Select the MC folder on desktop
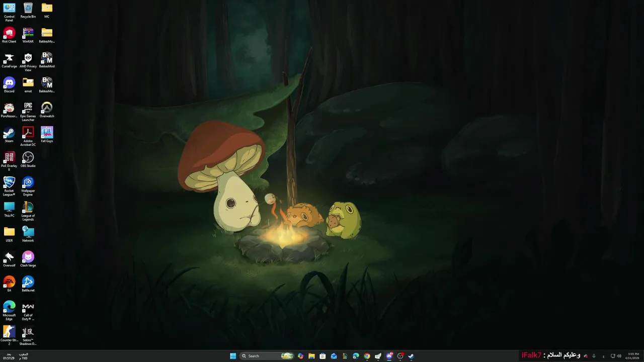Viewport: 644px width, 362px height. 47,11
